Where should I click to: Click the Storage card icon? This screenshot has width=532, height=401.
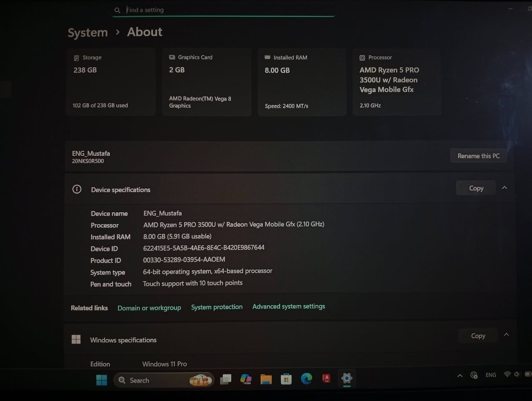pyautogui.click(x=76, y=57)
